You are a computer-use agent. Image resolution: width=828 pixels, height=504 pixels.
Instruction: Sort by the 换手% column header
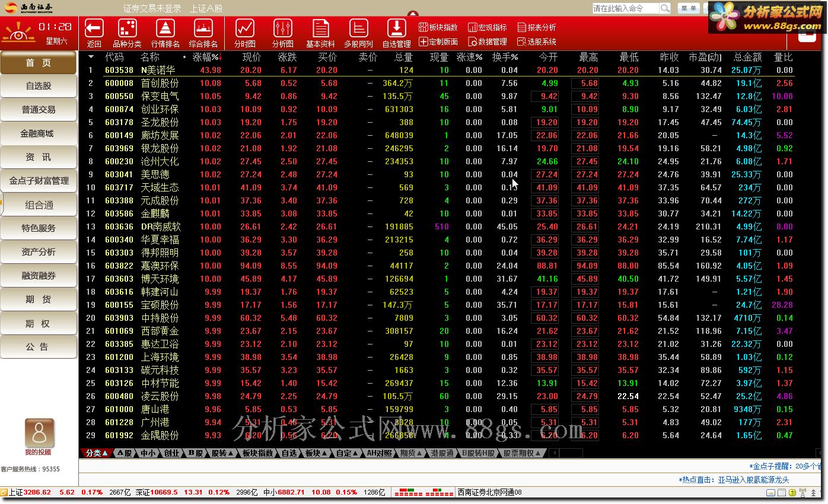pos(505,58)
